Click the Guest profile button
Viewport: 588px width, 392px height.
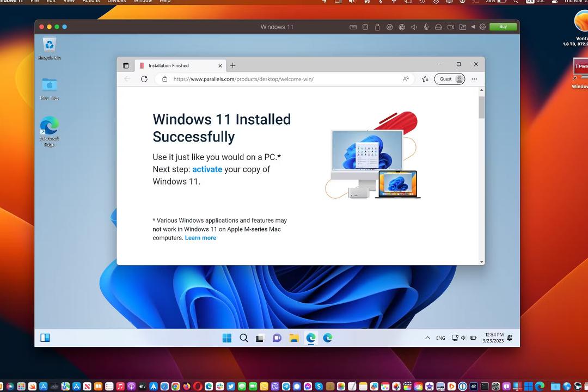click(450, 79)
